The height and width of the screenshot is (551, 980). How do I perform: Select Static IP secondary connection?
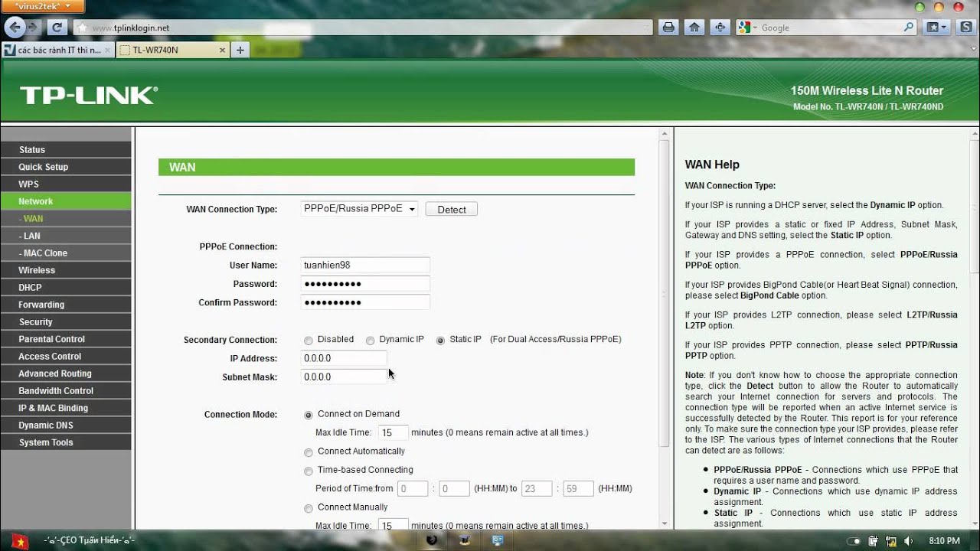tap(440, 341)
